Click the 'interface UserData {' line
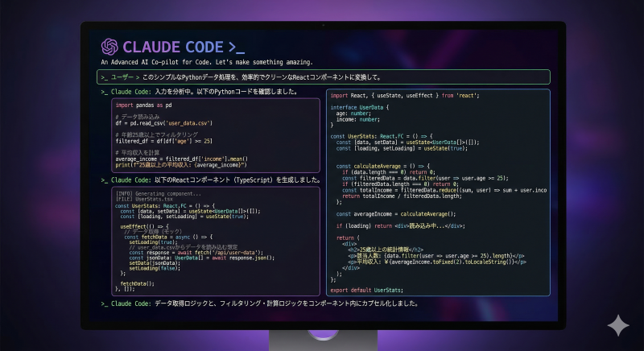 359,108
